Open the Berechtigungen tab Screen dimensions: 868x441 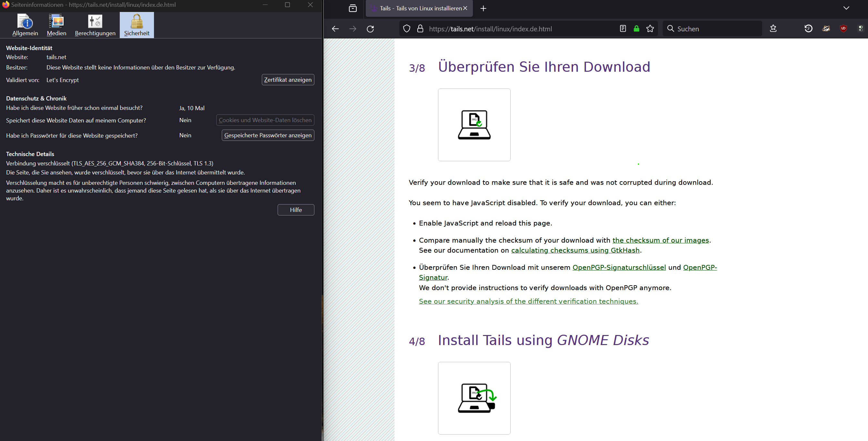pyautogui.click(x=95, y=25)
